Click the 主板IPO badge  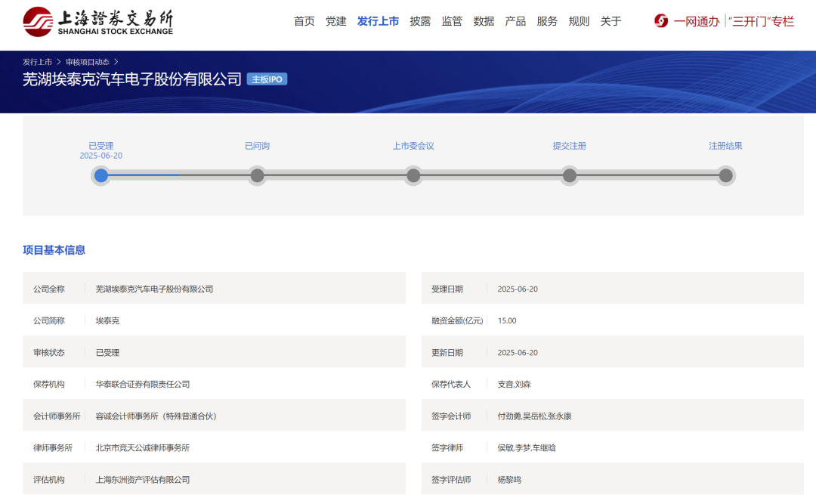(267, 79)
